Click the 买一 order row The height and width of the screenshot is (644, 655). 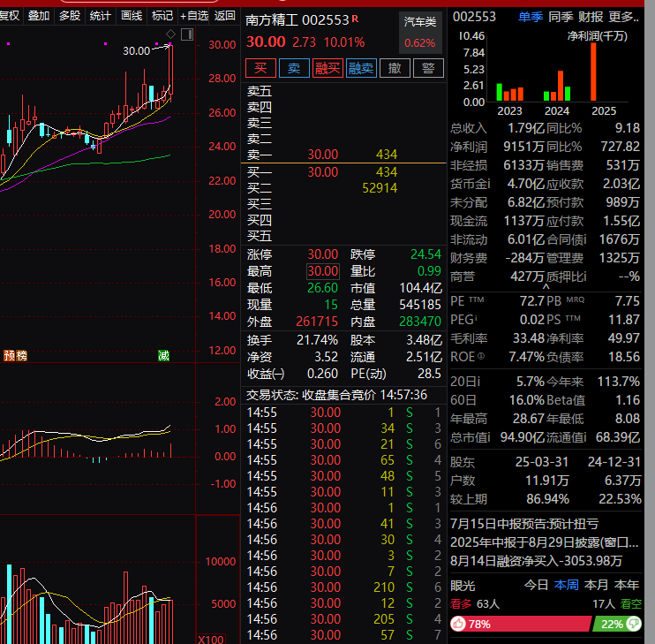pos(343,172)
